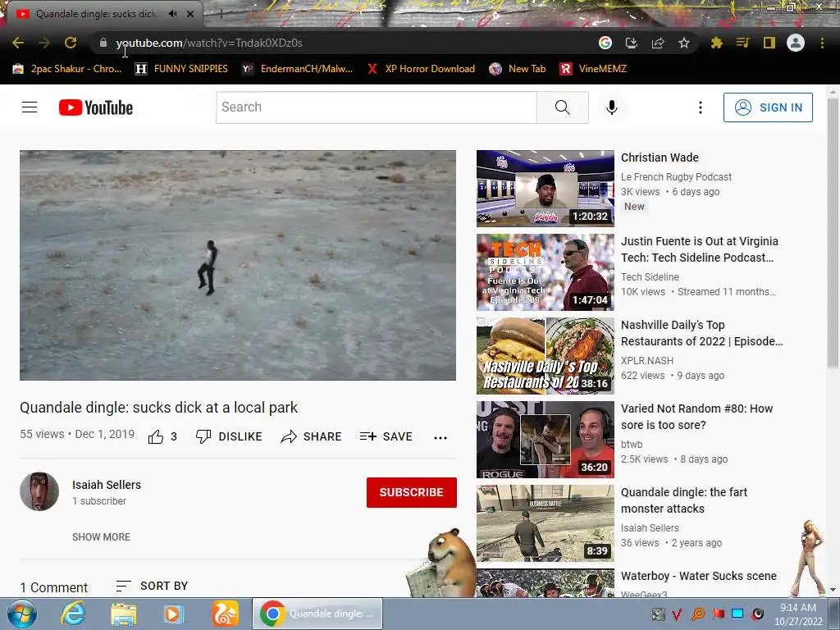Open the YouTube hamburger guide menu
The height and width of the screenshot is (630, 840).
click(x=30, y=107)
